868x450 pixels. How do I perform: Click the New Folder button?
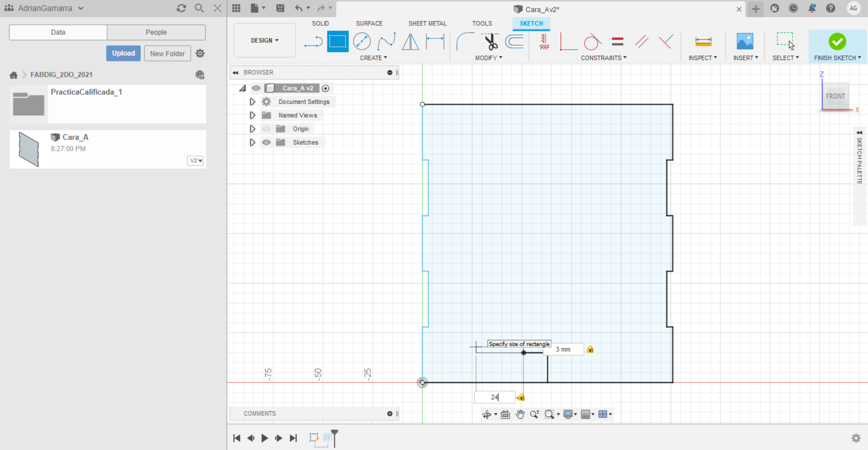click(x=167, y=53)
